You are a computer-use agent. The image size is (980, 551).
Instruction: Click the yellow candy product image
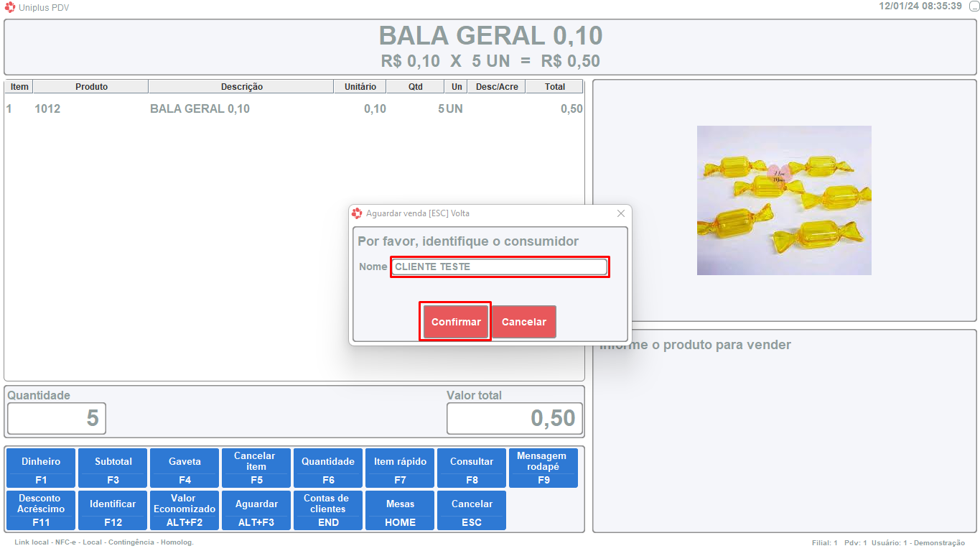click(784, 200)
